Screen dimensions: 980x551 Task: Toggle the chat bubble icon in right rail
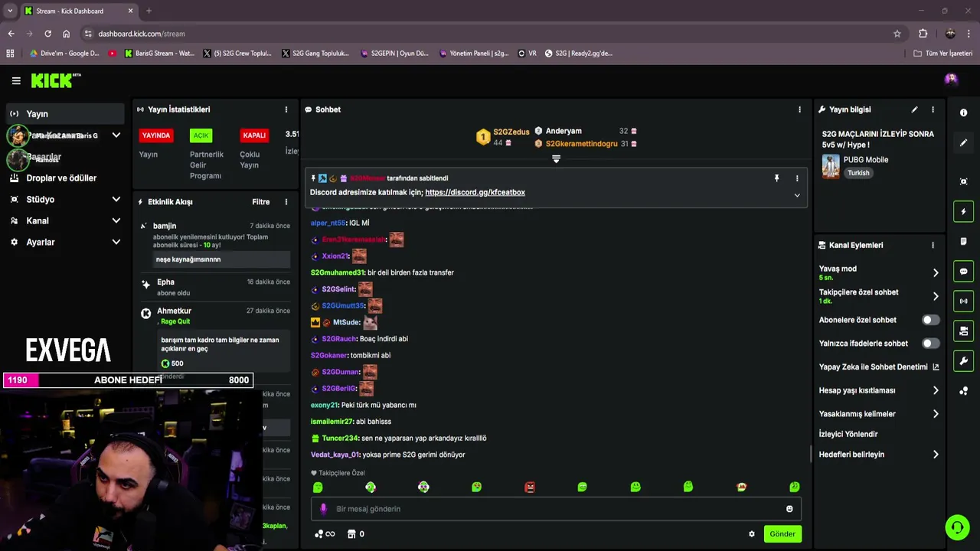click(963, 271)
